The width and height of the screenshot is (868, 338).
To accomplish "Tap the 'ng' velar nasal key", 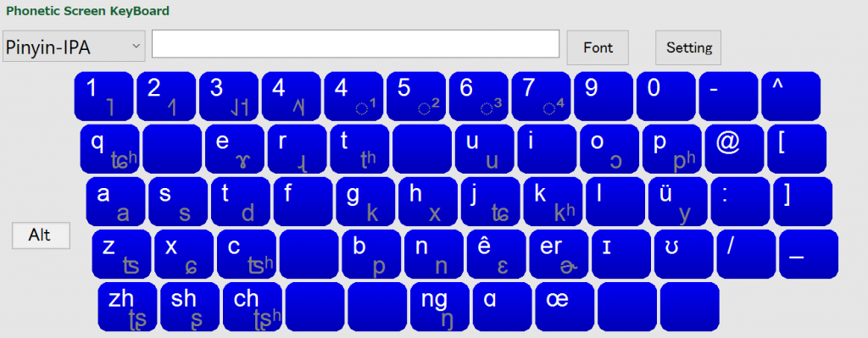I will click(440, 307).
